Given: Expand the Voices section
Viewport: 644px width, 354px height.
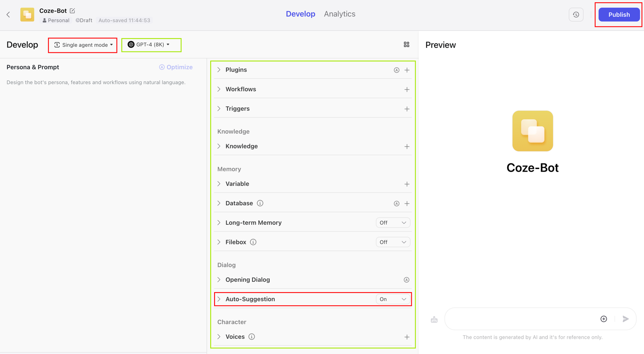Looking at the screenshot, I should pyautogui.click(x=219, y=337).
